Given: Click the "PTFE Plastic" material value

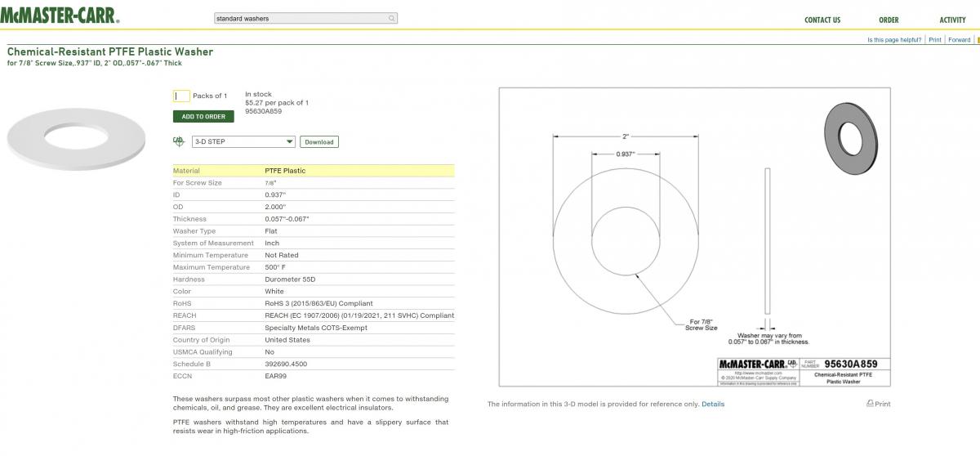Looking at the screenshot, I should (x=285, y=171).
